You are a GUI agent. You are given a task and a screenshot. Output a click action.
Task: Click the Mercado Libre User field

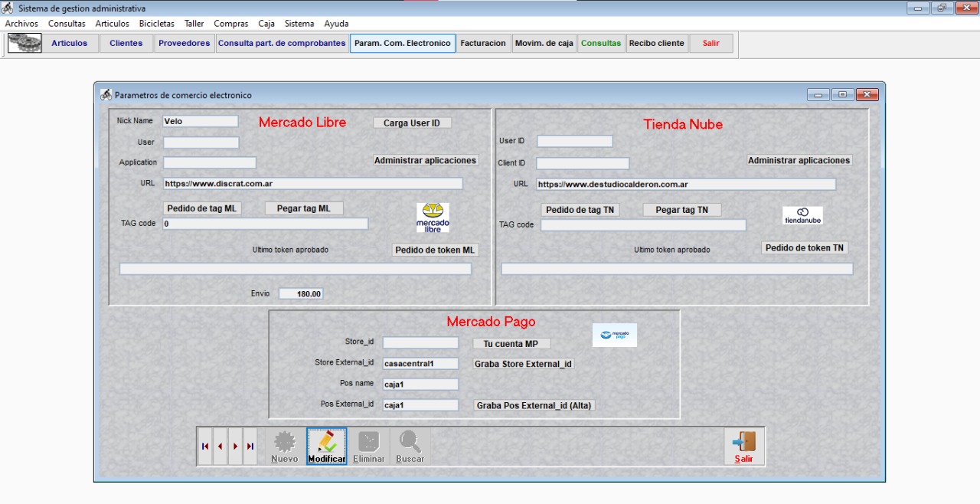[201, 142]
